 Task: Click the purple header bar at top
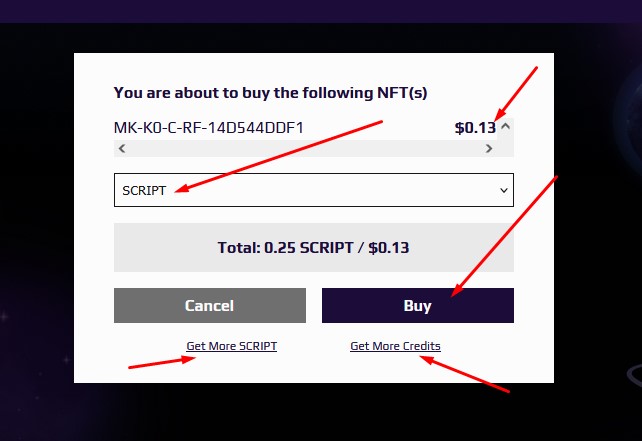coord(321,11)
